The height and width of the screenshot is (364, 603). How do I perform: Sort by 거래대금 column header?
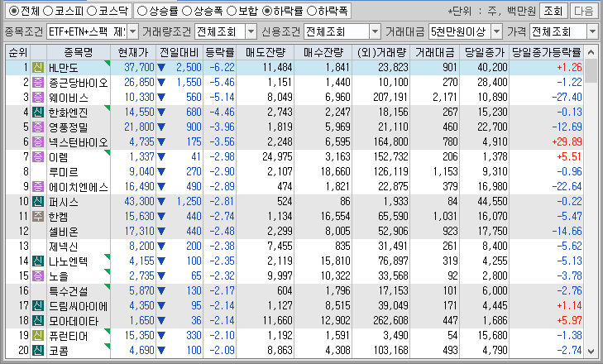click(x=434, y=52)
